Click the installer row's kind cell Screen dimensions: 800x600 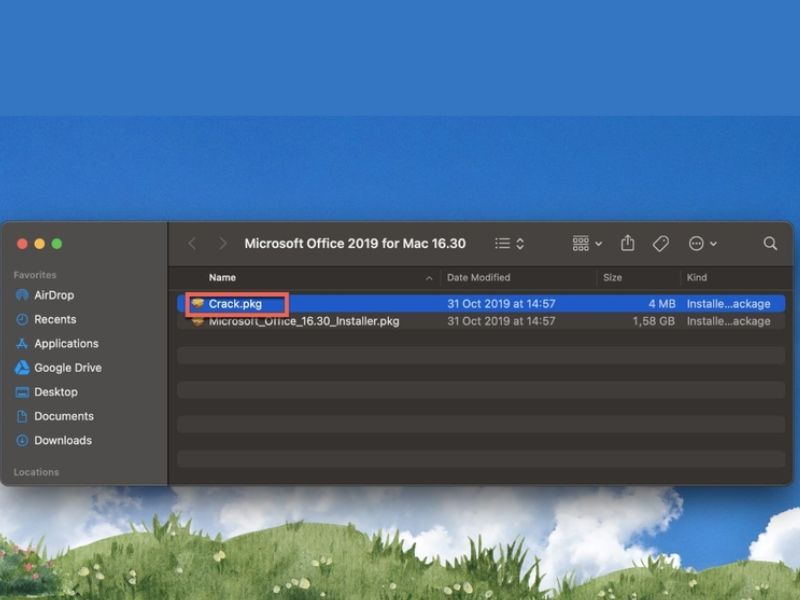pos(728,321)
